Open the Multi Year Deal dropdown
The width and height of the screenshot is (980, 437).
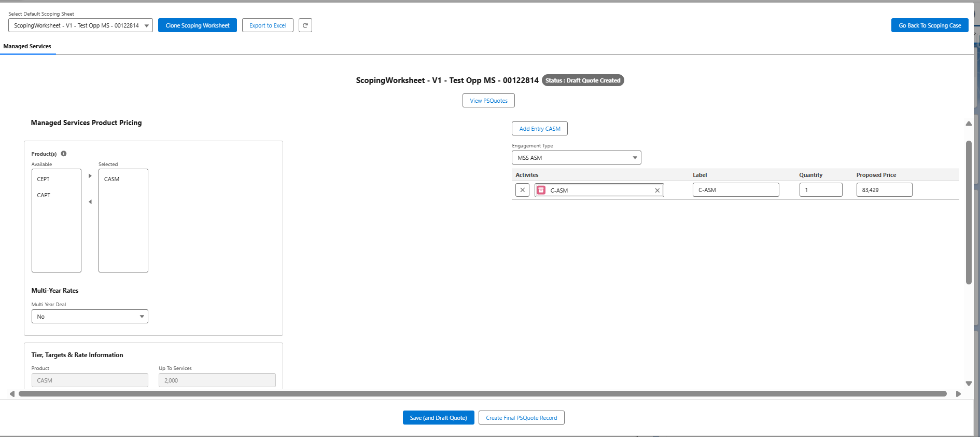point(90,317)
